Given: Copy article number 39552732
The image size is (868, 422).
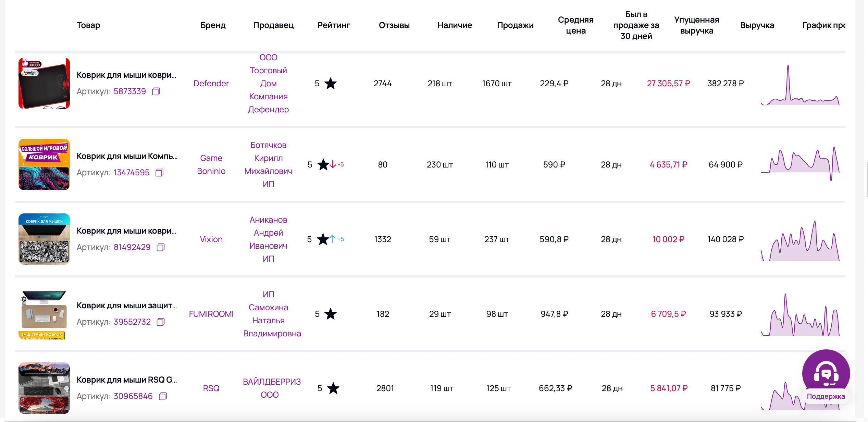Looking at the screenshot, I should [x=160, y=322].
